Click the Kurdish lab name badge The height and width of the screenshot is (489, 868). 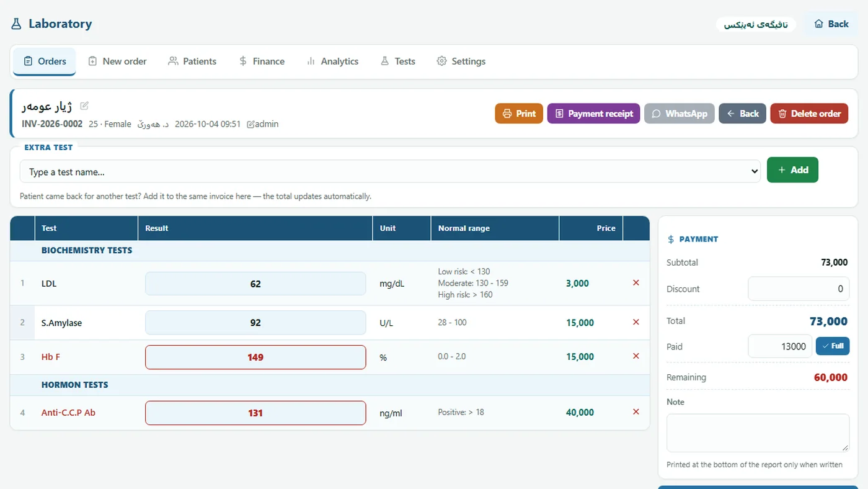[x=756, y=25]
